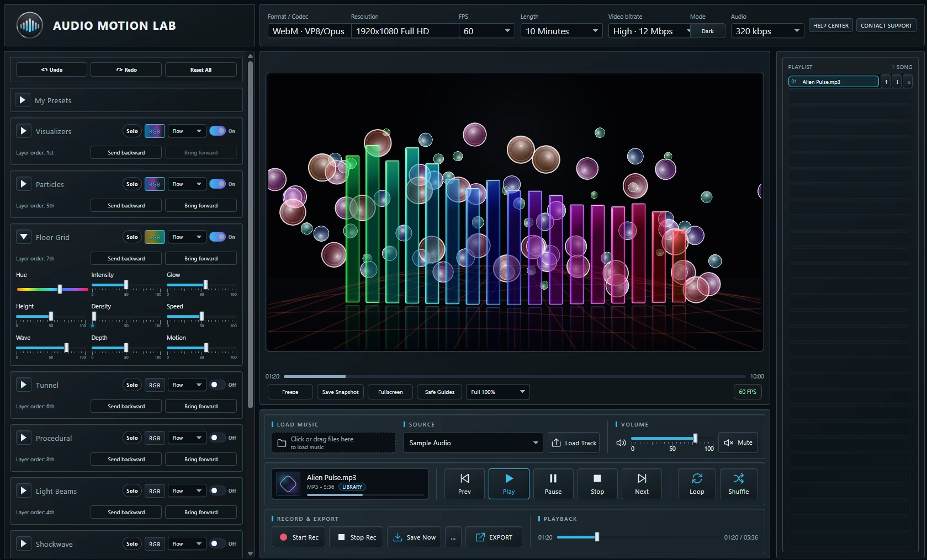Viewport: 927px width, 560px height.
Task: Enable the Procedural layer switch
Action: 218,438
